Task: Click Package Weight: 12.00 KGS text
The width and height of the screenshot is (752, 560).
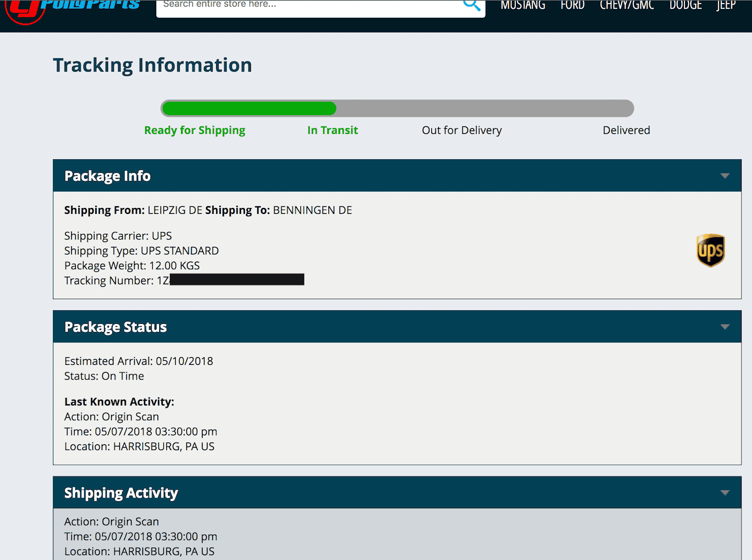Action: pos(132,266)
